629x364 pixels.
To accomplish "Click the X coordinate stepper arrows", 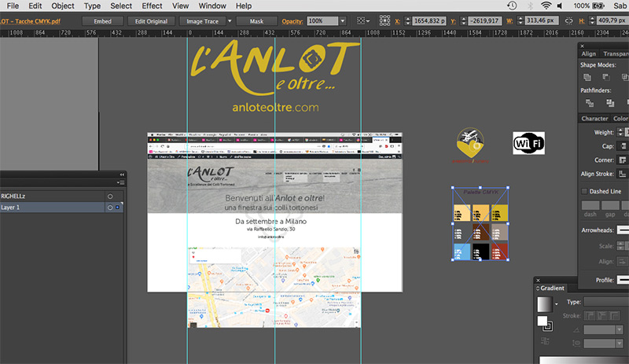I will pyautogui.click(x=407, y=21).
